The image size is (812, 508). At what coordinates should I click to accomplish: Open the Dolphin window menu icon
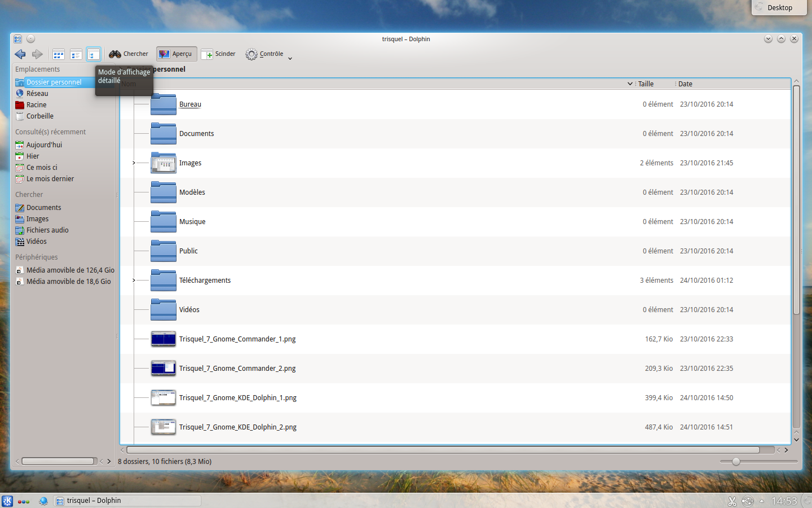point(17,39)
